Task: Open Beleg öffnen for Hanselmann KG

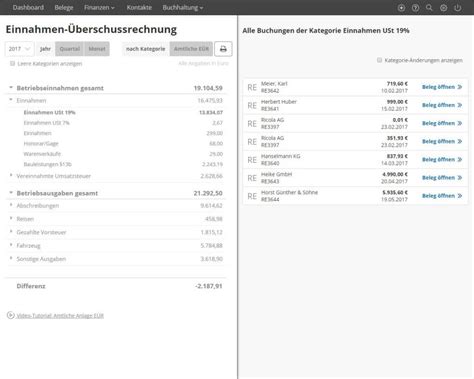Action: tap(442, 159)
